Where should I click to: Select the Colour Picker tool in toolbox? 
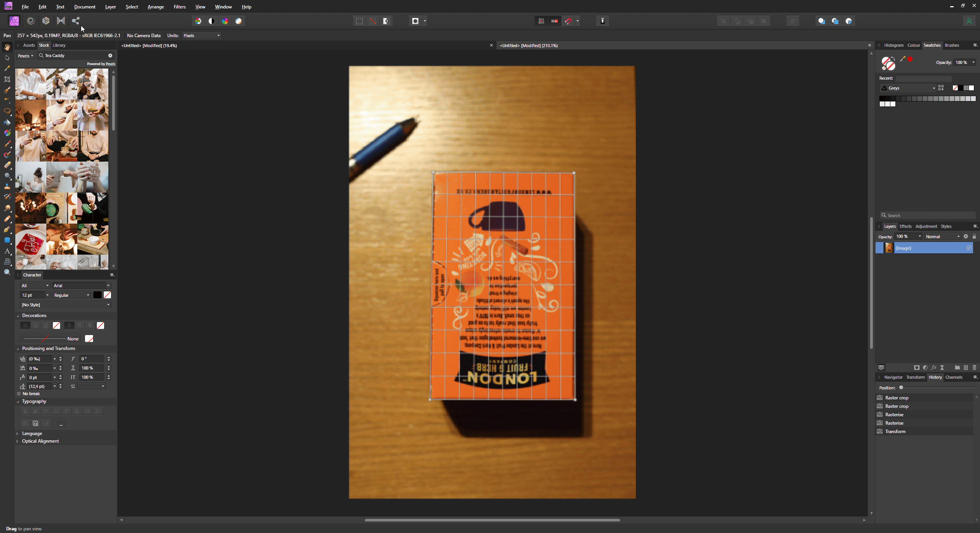pyautogui.click(x=7, y=69)
